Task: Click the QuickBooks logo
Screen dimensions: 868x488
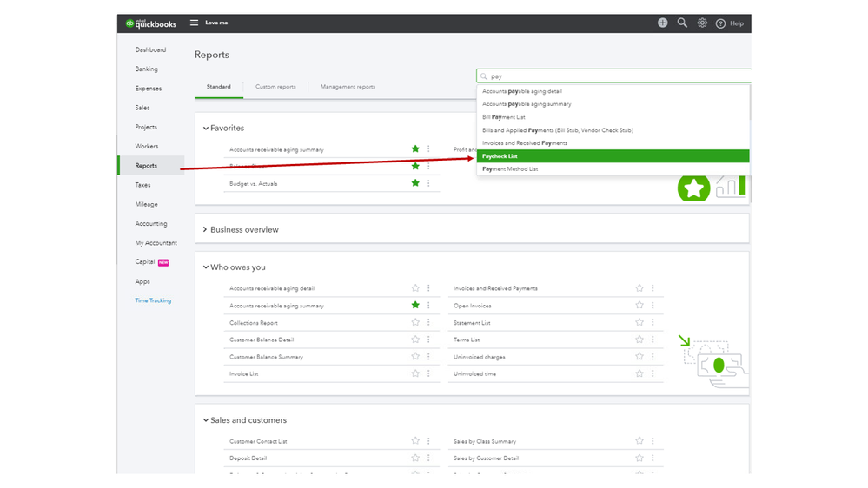Action: 150,23
